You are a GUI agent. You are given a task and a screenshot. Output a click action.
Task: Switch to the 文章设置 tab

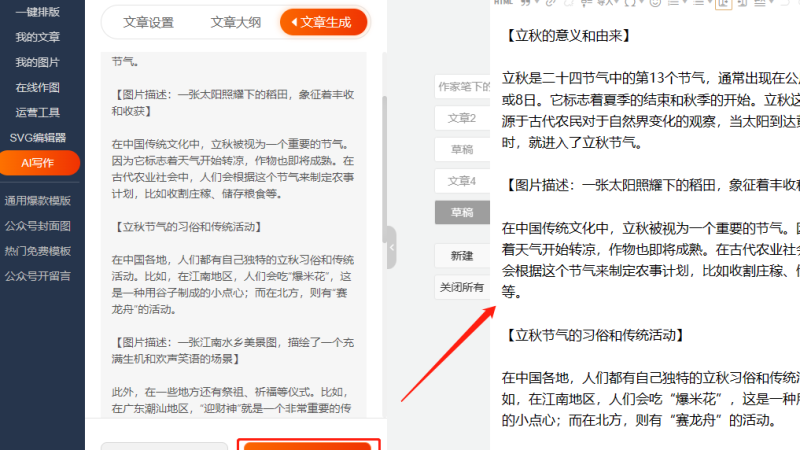click(148, 21)
